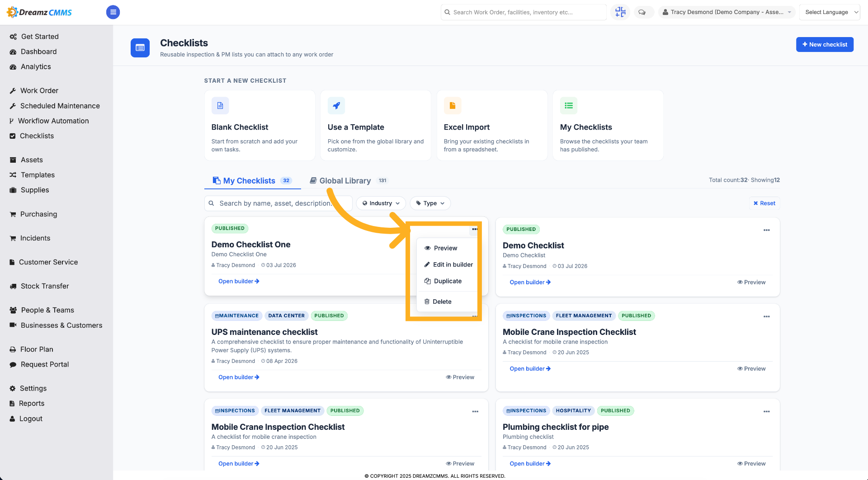Click the Blank Checklist document icon

(220, 106)
